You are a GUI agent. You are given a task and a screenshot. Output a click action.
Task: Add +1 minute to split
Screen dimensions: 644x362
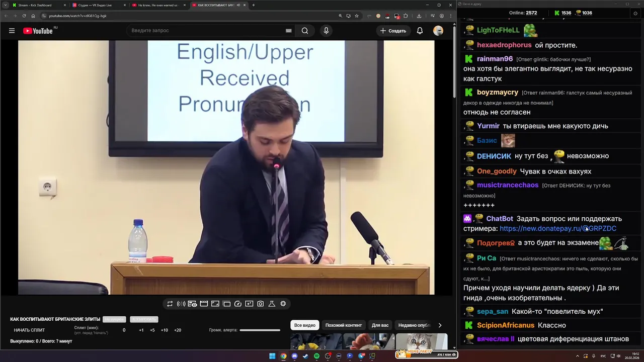pos(141,330)
